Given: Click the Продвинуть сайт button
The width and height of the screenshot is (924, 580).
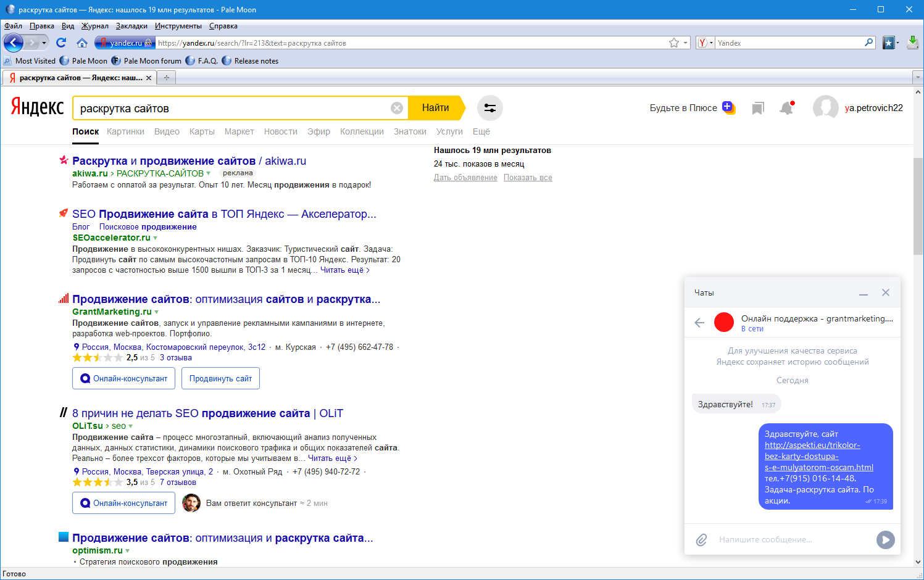Looking at the screenshot, I should tap(220, 378).
